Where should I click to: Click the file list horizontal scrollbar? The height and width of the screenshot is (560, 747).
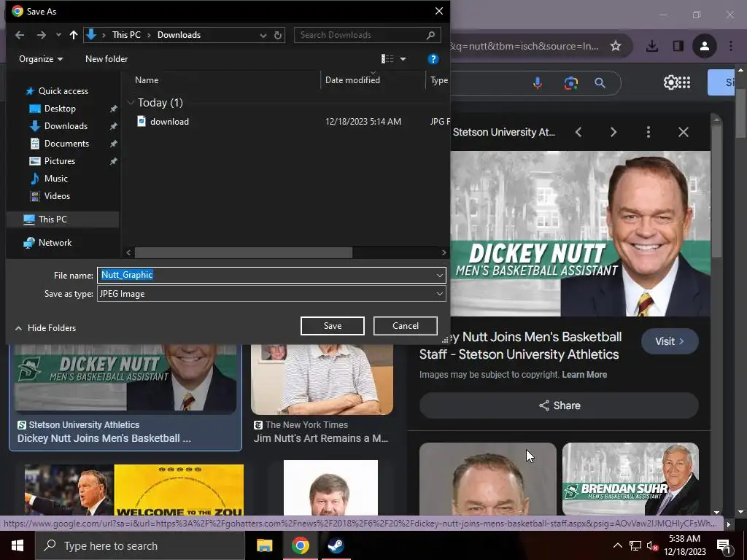[x=244, y=253]
